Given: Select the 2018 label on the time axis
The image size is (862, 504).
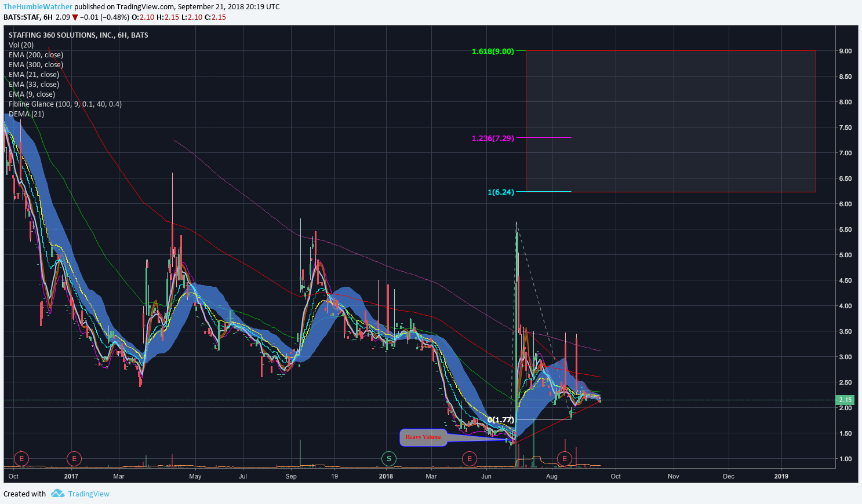Looking at the screenshot, I should [385, 476].
